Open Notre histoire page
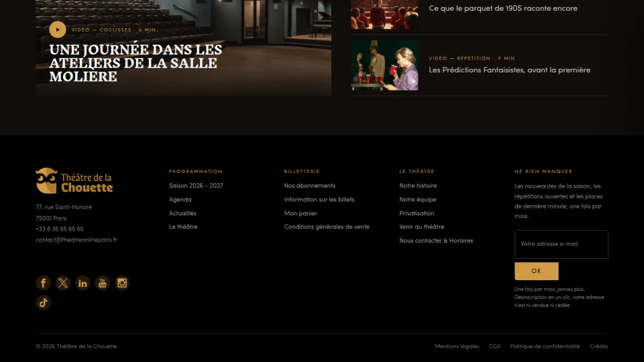The height and width of the screenshot is (362, 644). tap(418, 186)
